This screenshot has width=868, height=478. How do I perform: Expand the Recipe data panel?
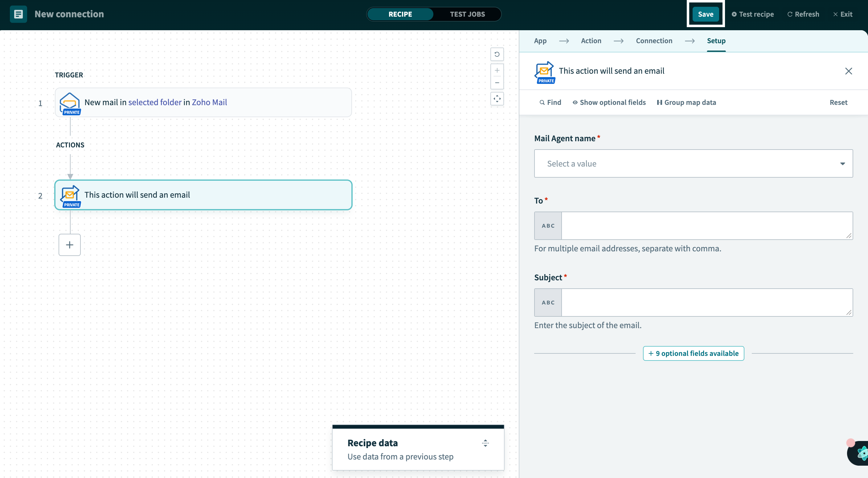[485, 443]
